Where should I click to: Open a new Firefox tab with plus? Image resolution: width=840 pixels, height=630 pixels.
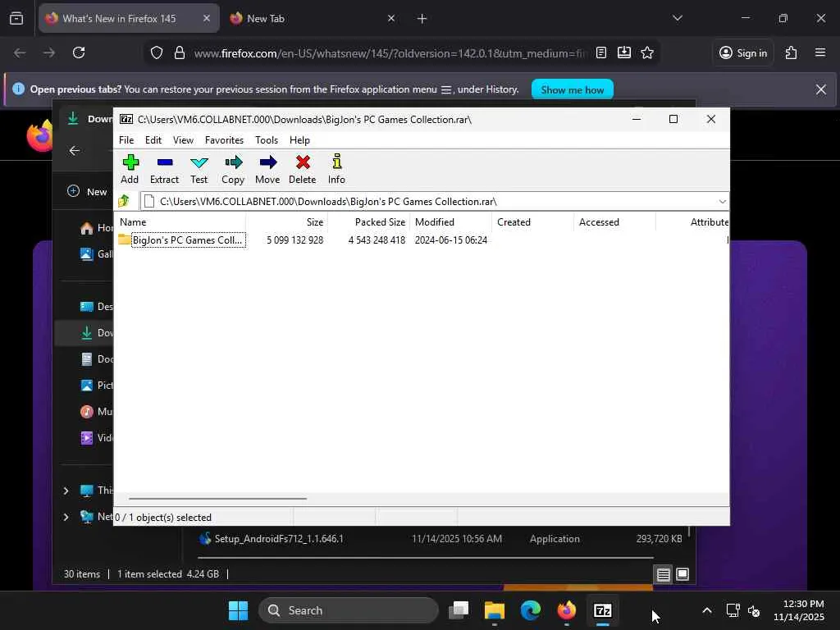point(422,19)
